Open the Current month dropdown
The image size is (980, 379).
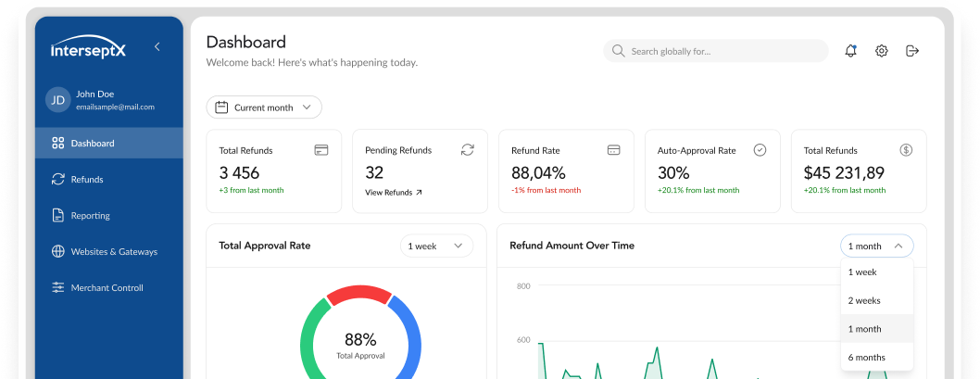264,107
